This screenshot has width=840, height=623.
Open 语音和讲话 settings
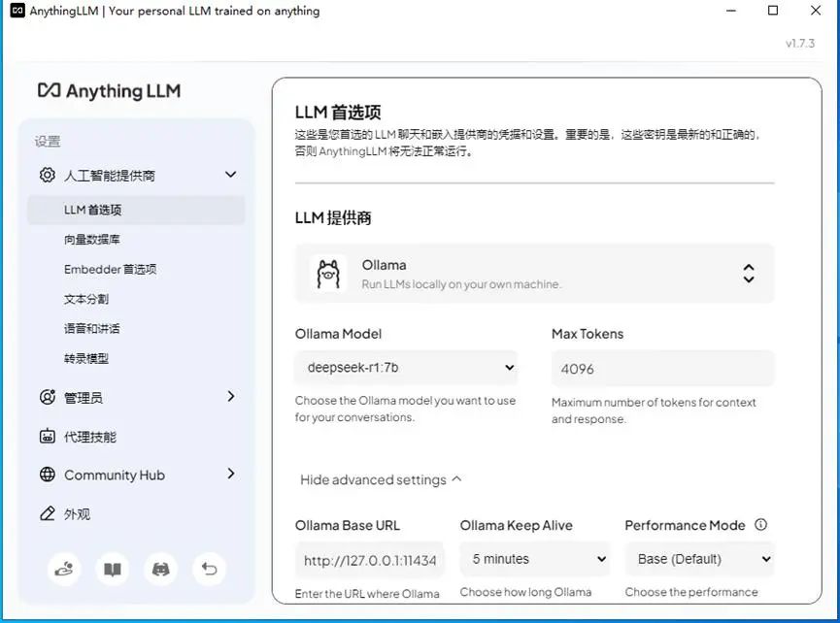(x=91, y=329)
